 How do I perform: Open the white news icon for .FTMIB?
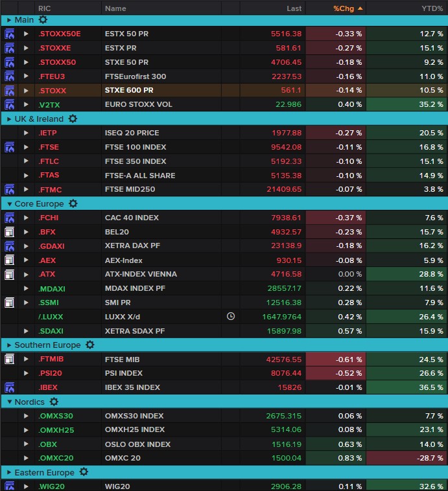coord(10,359)
